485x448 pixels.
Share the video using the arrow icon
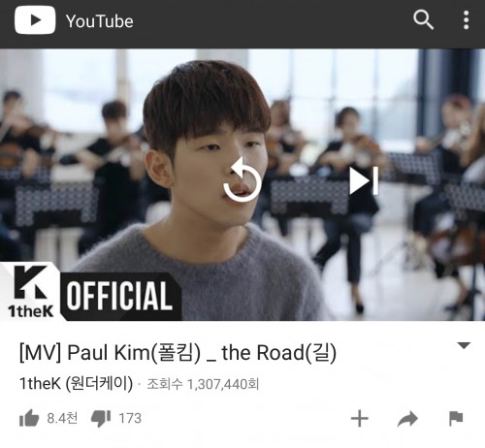(407, 419)
